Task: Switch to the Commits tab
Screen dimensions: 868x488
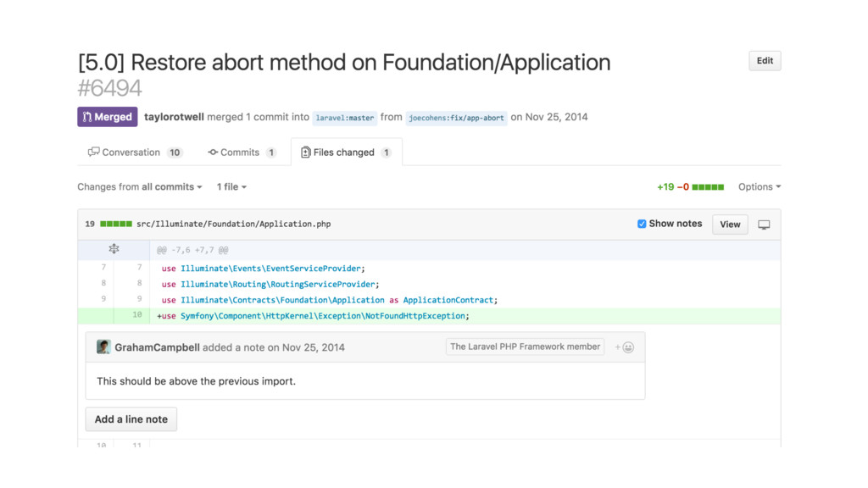Action: 242,152
